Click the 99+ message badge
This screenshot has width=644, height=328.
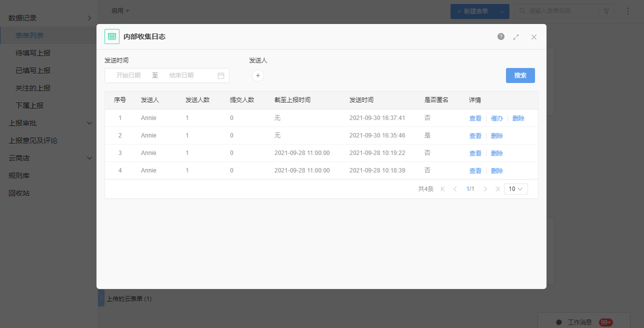point(606,322)
